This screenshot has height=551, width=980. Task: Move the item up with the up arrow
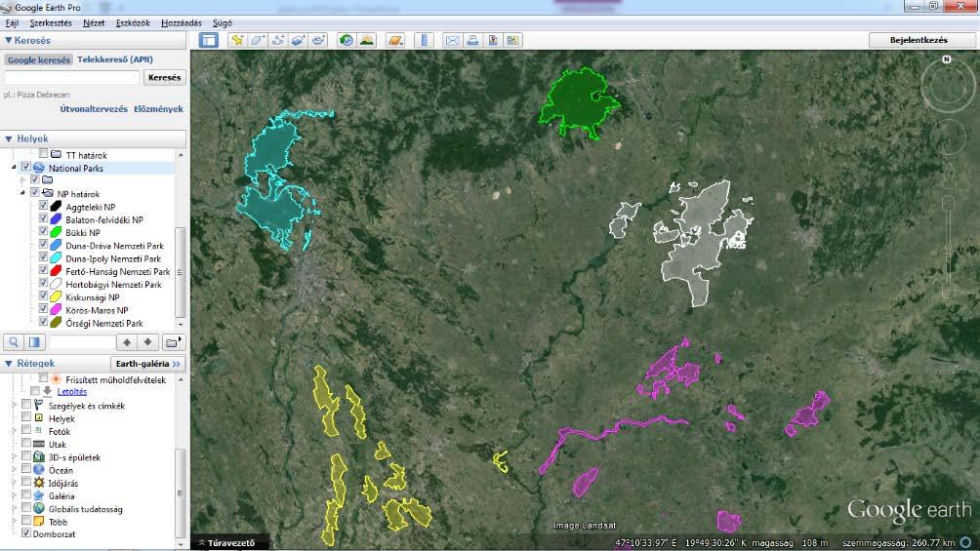[127, 342]
